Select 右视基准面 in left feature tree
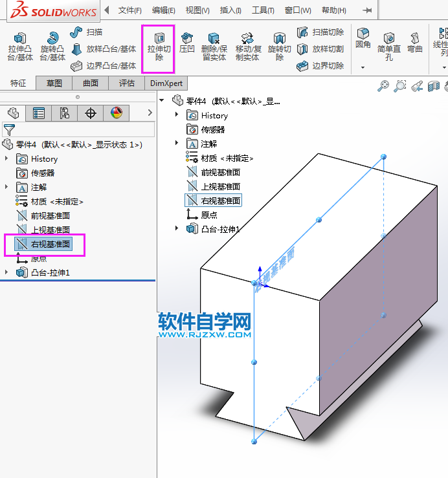 [43, 244]
